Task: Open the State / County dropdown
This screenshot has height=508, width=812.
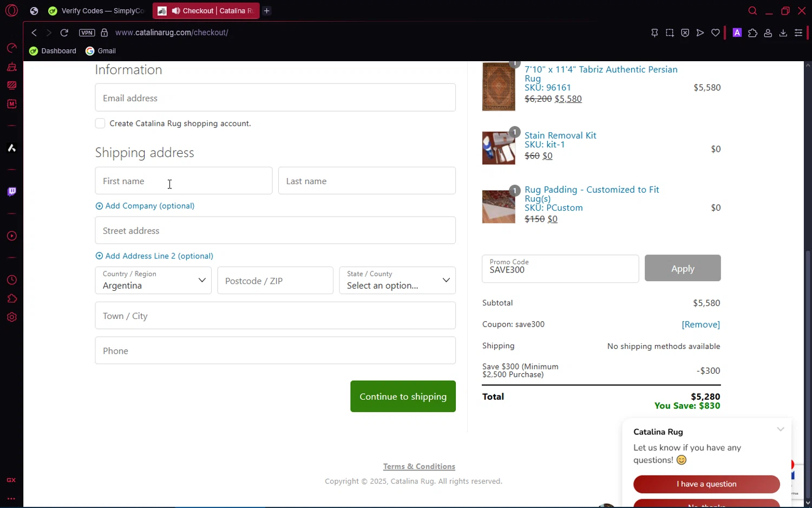Action: [397, 281]
